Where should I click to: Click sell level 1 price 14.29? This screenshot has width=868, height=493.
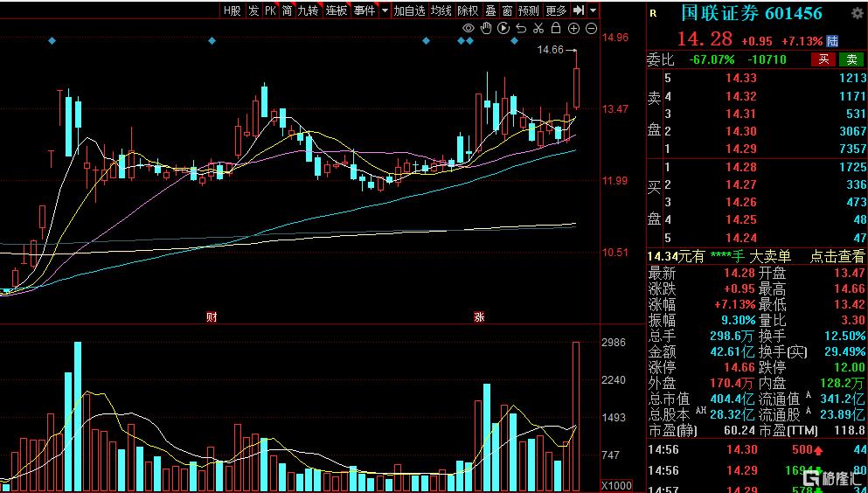pyautogui.click(x=741, y=149)
